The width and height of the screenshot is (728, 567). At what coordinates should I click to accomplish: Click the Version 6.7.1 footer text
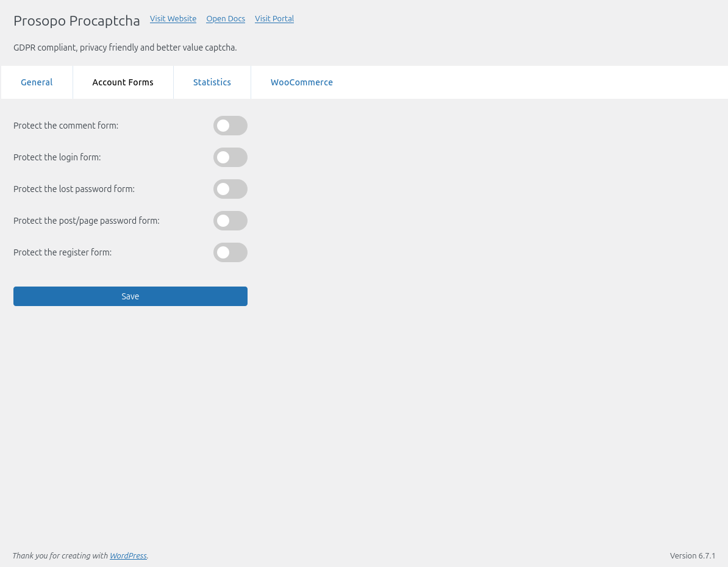(693, 555)
